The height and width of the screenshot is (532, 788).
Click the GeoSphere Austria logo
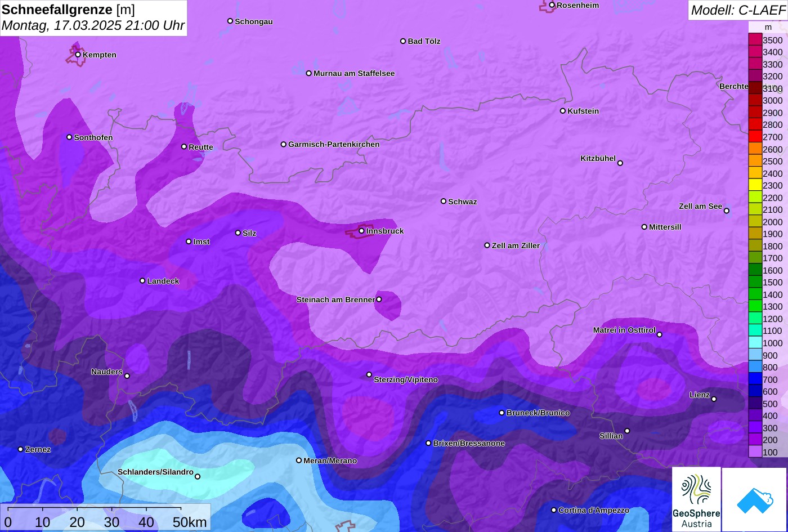click(696, 499)
